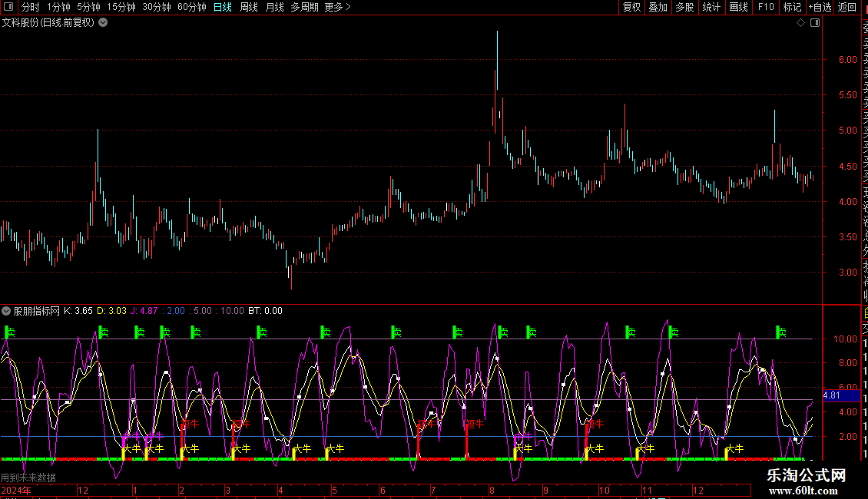Switch to 周线 weekly chart

click(249, 7)
